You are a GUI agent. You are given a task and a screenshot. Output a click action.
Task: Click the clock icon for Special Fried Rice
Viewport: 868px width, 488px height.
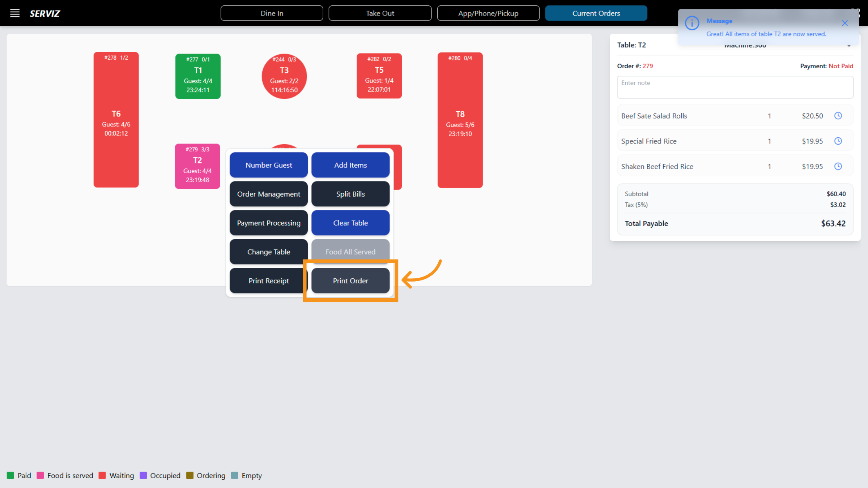coord(838,141)
